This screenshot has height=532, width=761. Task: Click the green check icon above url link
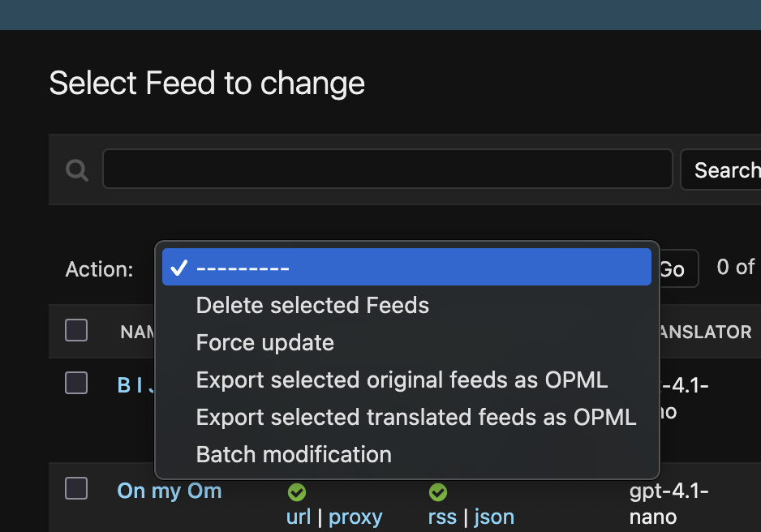coord(296,492)
